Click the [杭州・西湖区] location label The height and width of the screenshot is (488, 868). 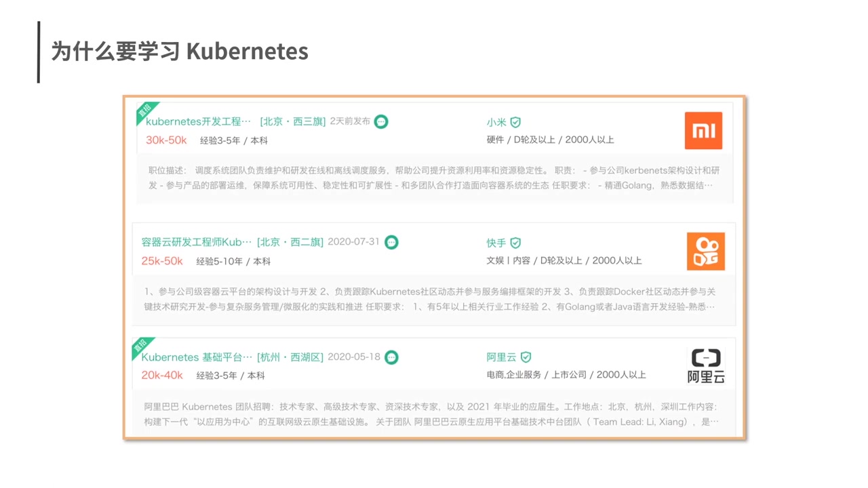[x=290, y=357]
